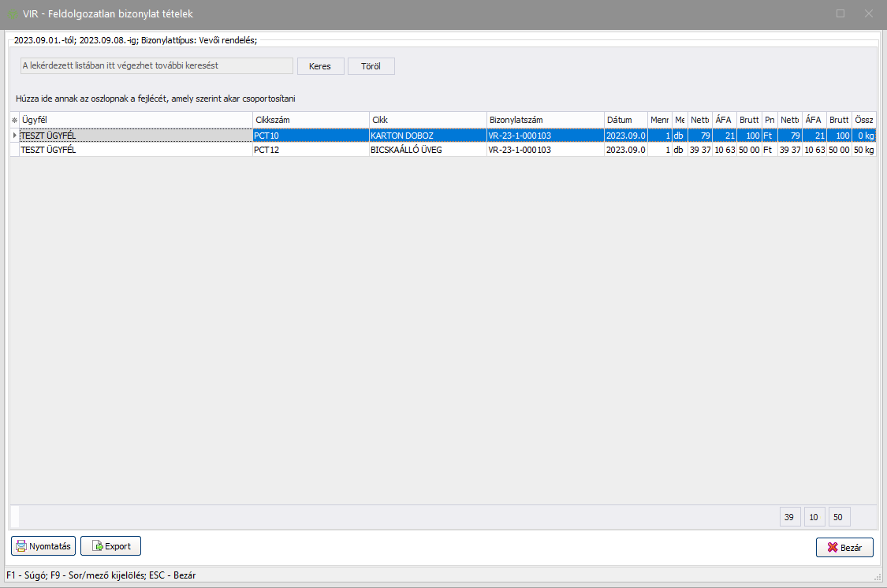Click the row indicator arrow of the first row
The image size is (887, 588).
14,136
